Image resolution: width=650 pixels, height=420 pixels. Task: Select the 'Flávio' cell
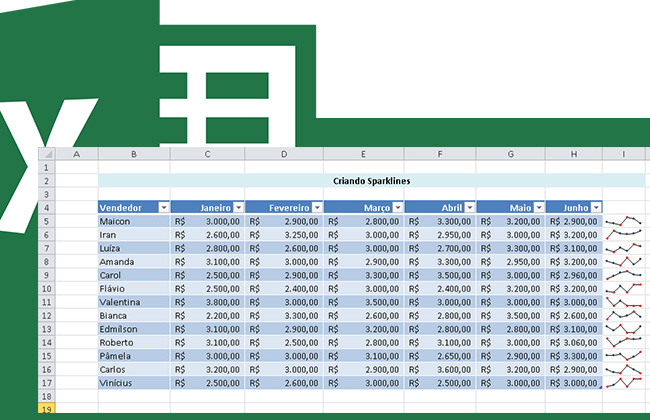pyautogui.click(x=134, y=289)
